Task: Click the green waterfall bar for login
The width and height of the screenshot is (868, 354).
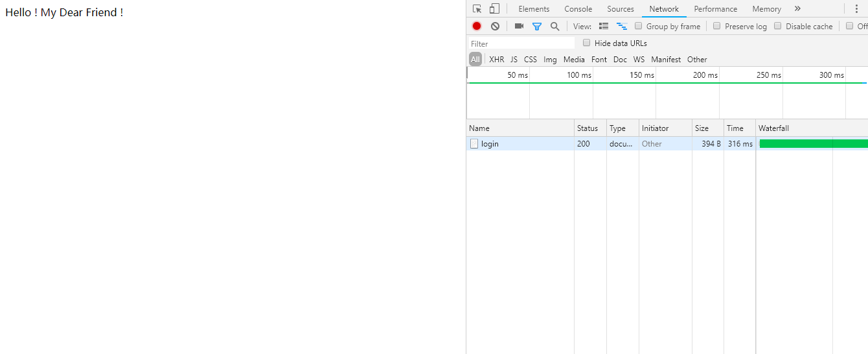Action: tap(814, 144)
